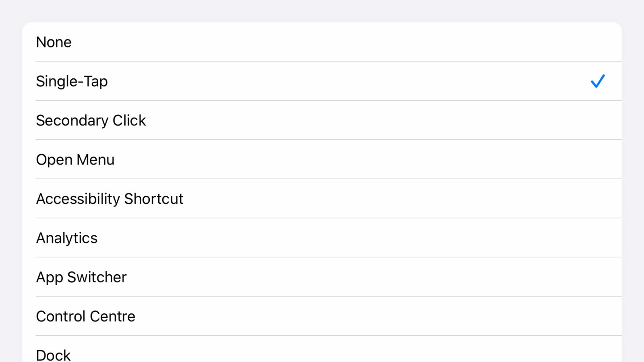Screen dimensions: 644x362
Task: Click the blue checkmark next to Single-Tap
Action: pos(598,81)
